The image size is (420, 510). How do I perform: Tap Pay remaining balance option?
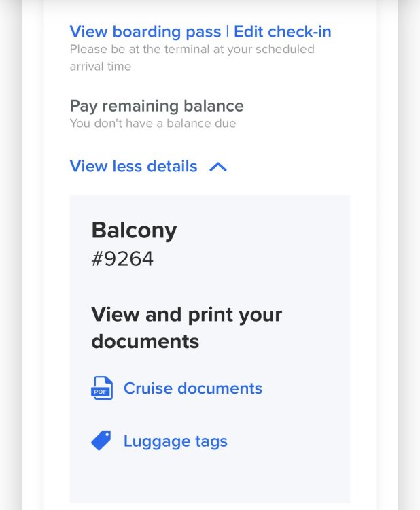click(x=157, y=106)
